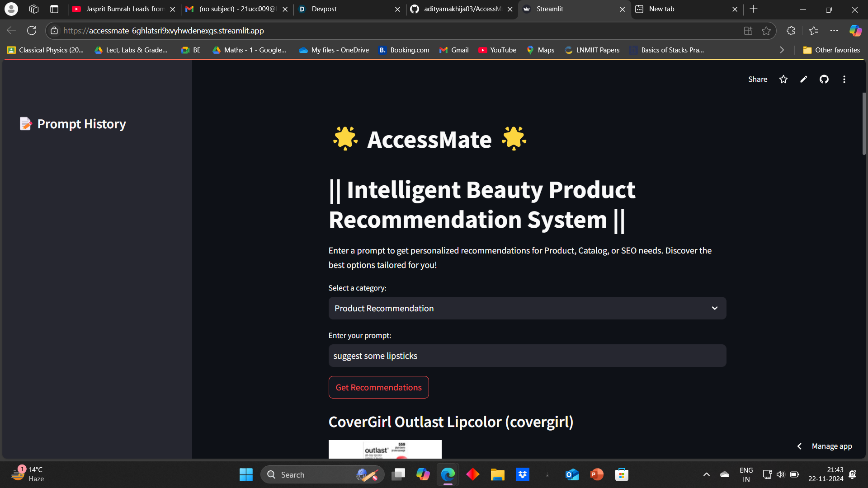Expand the bookmarks overflow chevron
This screenshot has width=868, height=488.
pyautogui.click(x=782, y=50)
